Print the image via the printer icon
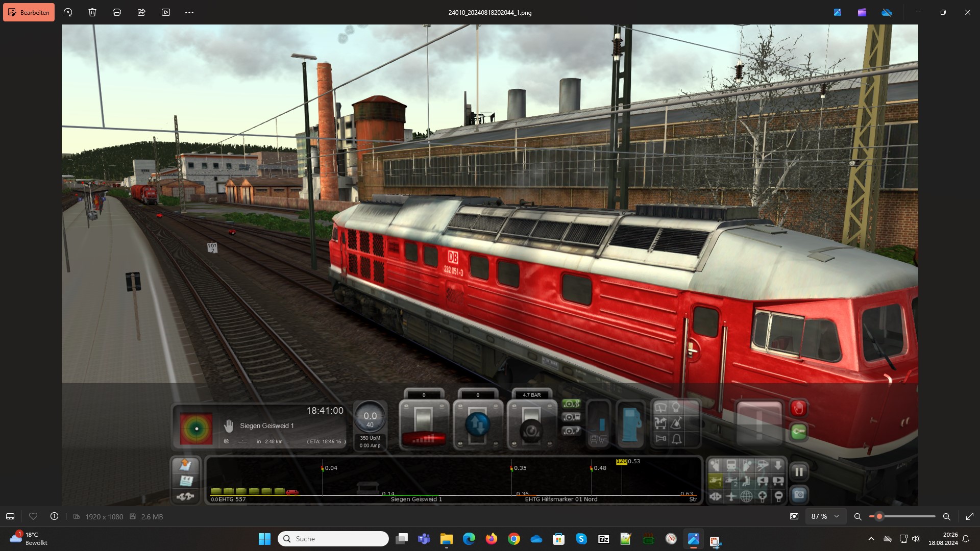The width and height of the screenshot is (980, 551). (117, 12)
